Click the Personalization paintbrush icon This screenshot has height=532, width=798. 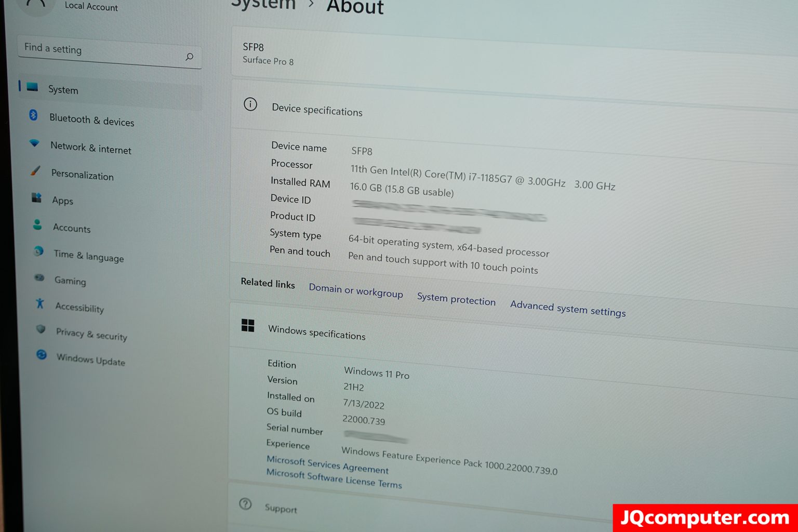click(35, 171)
